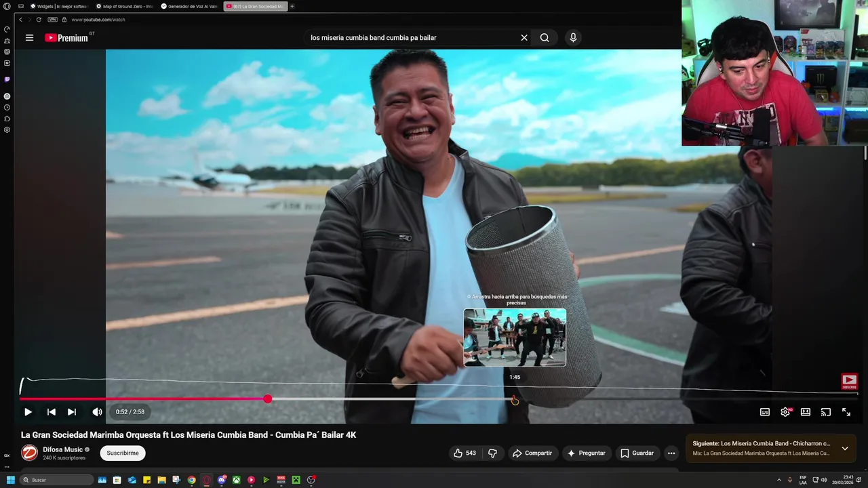The height and width of the screenshot is (488, 868).
Task: Open Google Chrome from the taskbar
Action: pyautogui.click(x=192, y=480)
